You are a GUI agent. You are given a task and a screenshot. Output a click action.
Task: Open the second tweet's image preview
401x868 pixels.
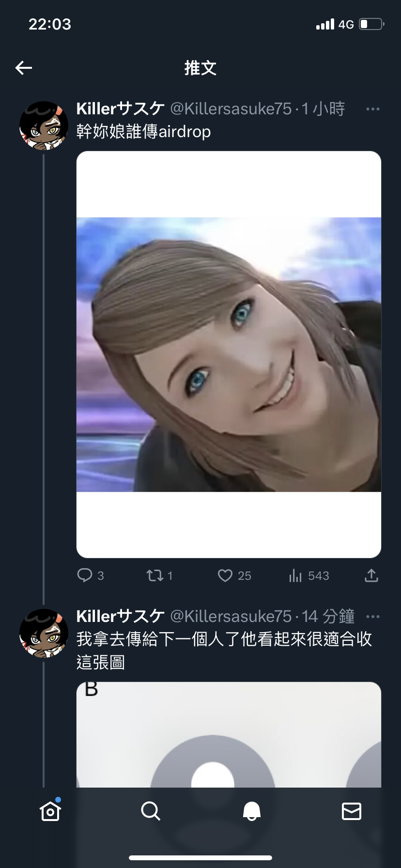coord(229,734)
